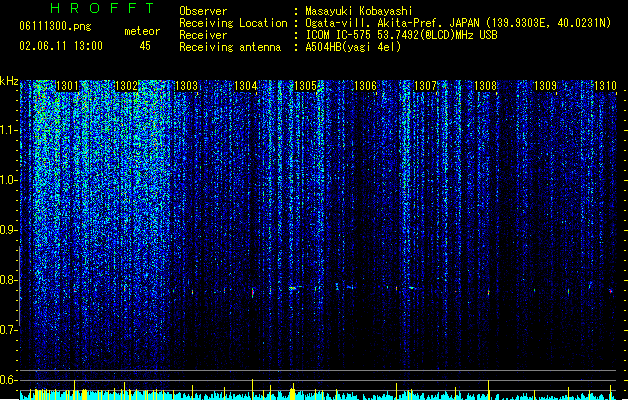Click the kHz axis unit label
The height and width of the screenshot is (400, 629).
(9, 81)
